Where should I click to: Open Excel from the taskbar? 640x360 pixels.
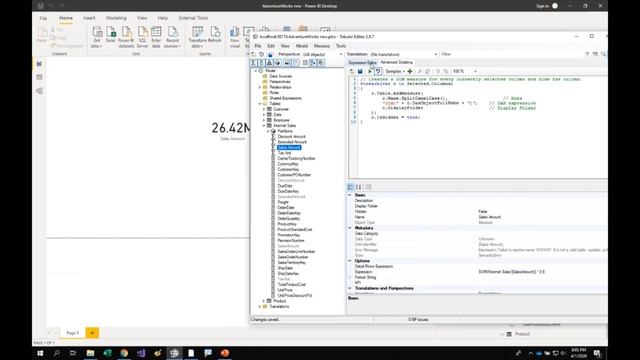point(107,353)
